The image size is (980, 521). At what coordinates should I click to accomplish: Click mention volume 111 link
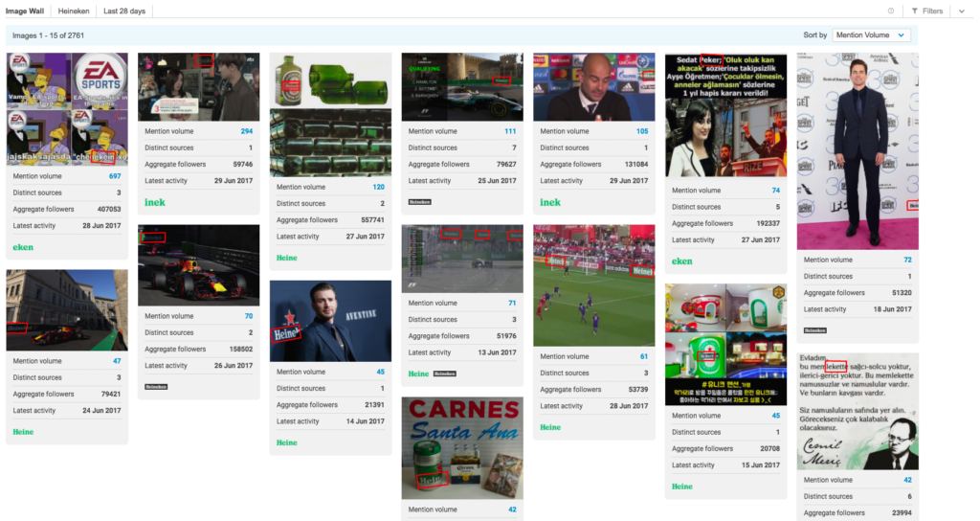pyautogui.click(x=511, y=131)
